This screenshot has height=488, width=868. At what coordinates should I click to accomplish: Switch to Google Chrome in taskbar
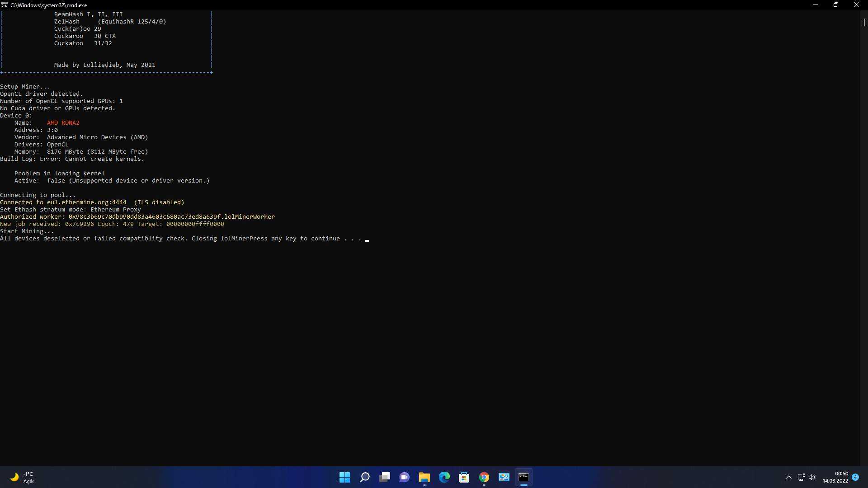pyautogui.click(x=484, y=477)
